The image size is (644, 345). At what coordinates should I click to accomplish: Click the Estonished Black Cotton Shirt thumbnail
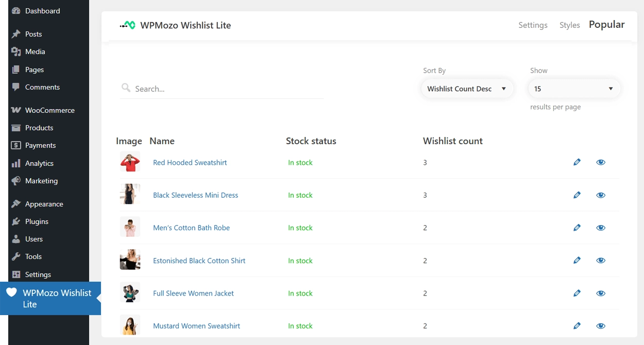tap(130, 260)
